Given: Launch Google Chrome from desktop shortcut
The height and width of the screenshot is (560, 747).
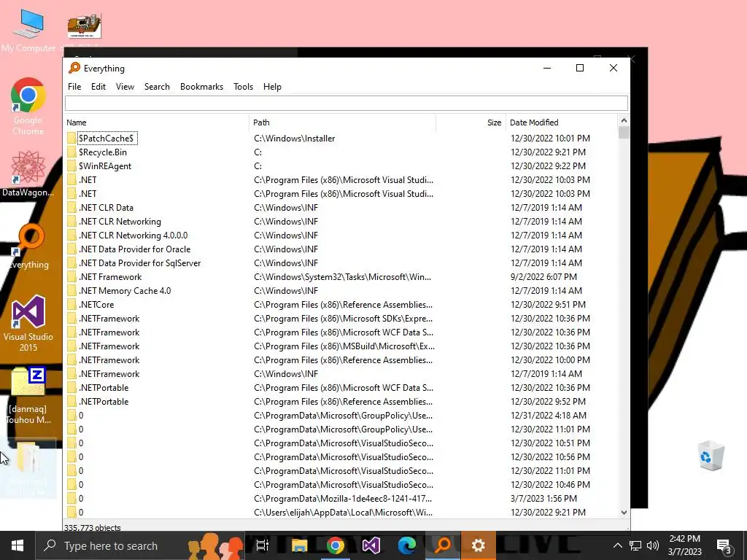Looking at the screenshot, I should [x=28, y=106].
